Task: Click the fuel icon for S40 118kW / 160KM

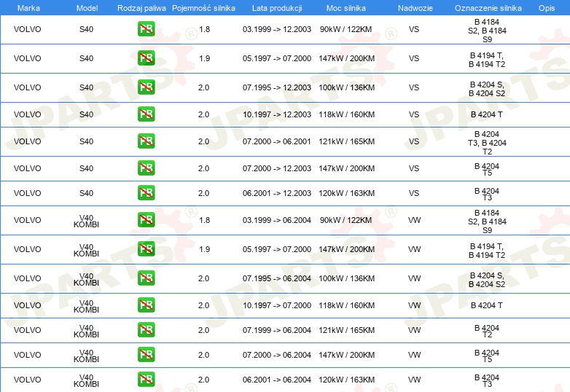Action: [146, 114]
